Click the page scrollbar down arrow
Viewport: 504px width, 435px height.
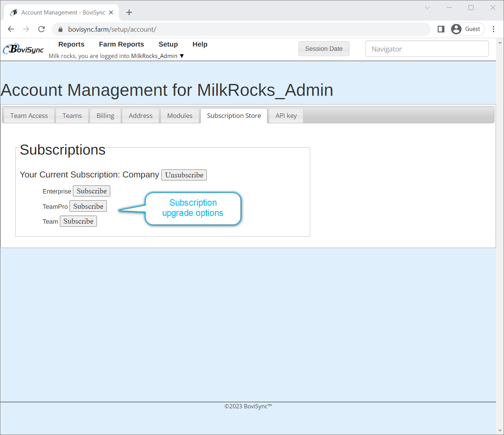[500, 431]
